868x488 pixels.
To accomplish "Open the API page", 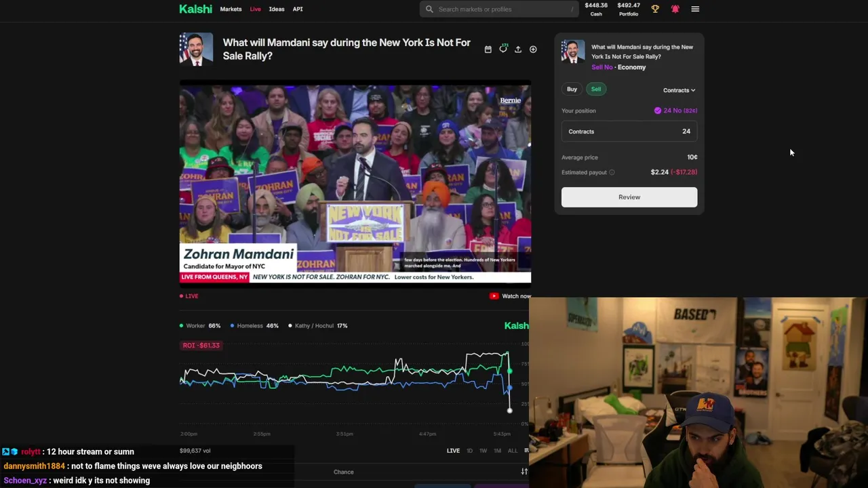I will click(x=298, y=9).
